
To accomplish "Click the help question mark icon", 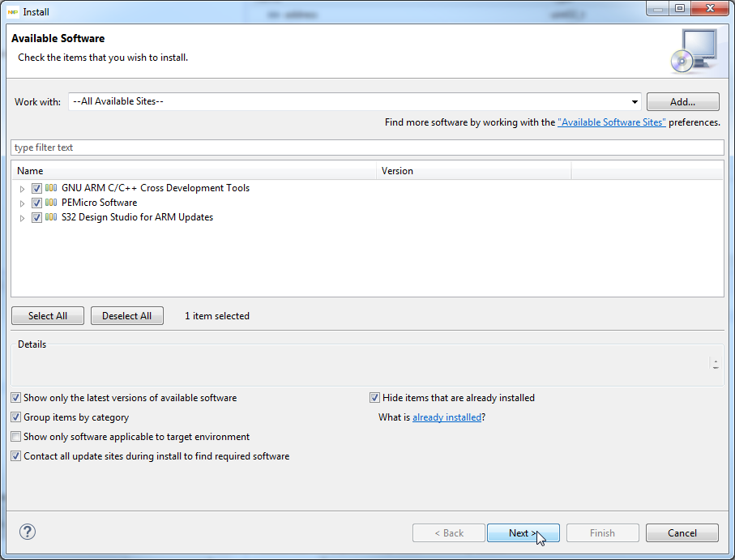I will point(28,532).
